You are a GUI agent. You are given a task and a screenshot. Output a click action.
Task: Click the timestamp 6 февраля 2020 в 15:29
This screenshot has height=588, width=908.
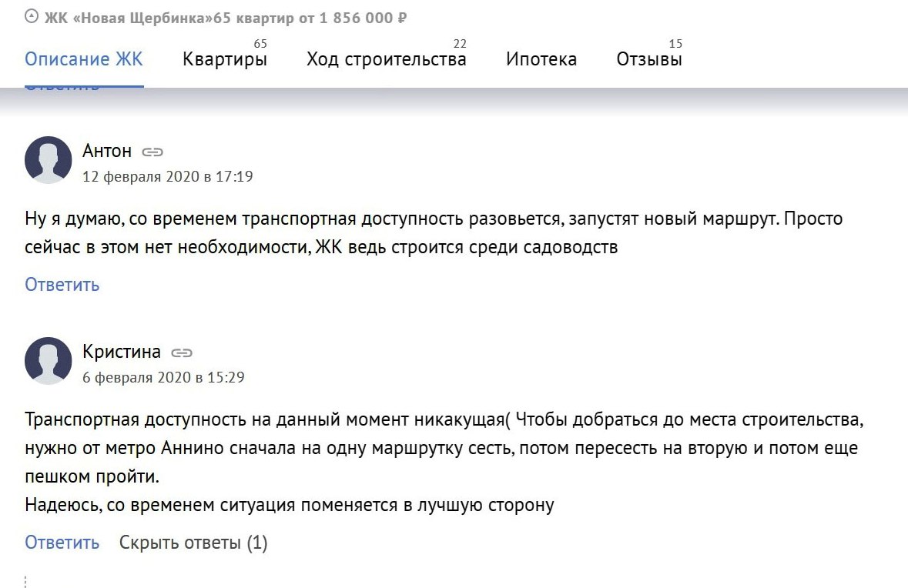tap(164, 377)
